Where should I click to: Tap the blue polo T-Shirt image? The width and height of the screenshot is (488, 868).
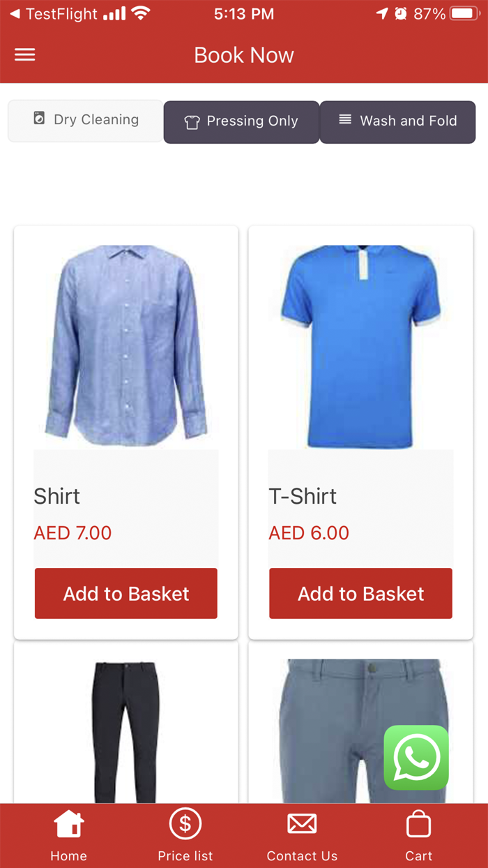coord(361,346)
